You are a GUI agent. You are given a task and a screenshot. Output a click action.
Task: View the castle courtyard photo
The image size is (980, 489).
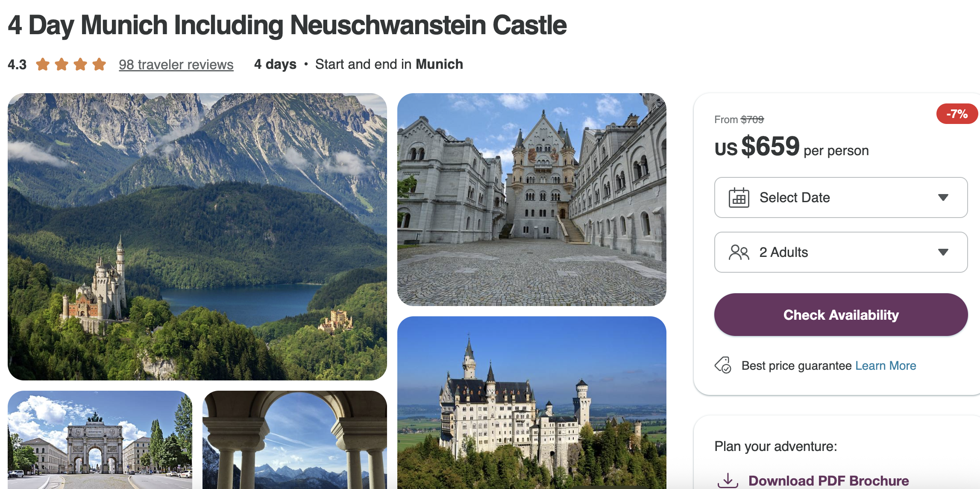[531, 199]
